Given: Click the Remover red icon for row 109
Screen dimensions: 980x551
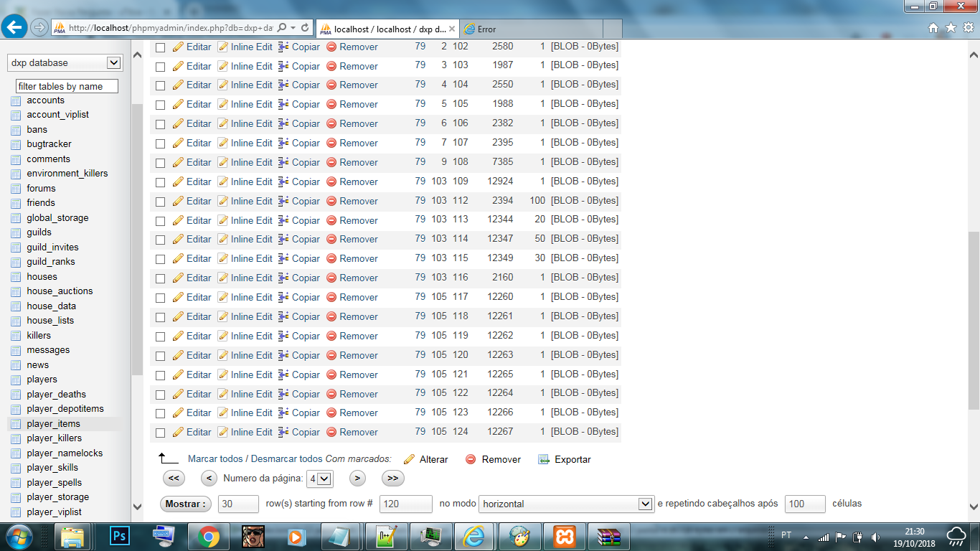Looking at the screenshot, I should click(331, 182).
